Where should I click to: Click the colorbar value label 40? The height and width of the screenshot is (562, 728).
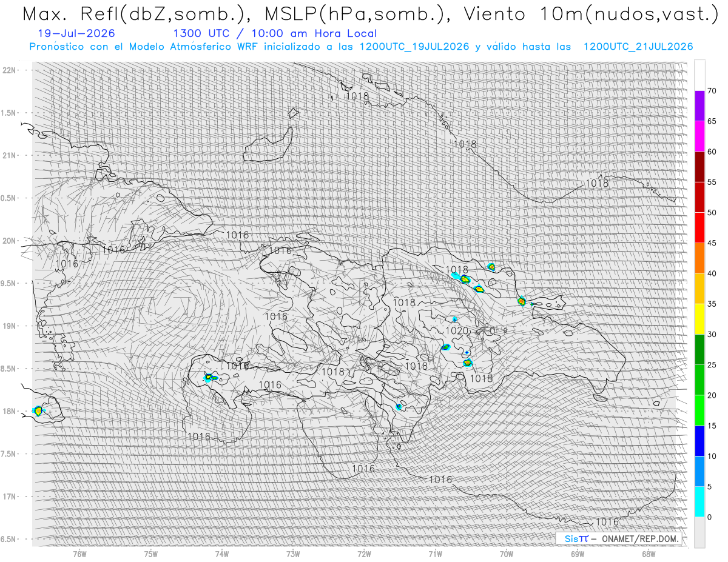tap(712, 273)
